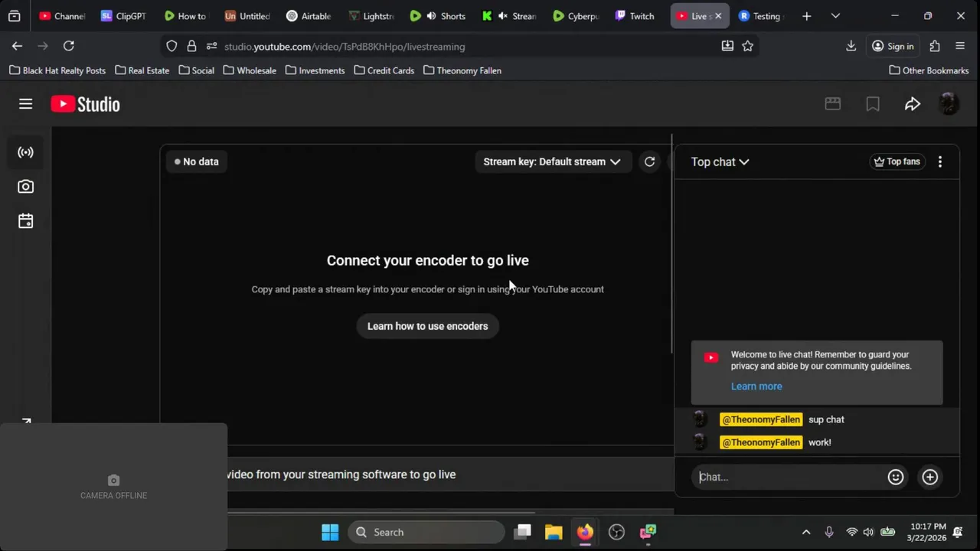Click the Top fans button

897,161
